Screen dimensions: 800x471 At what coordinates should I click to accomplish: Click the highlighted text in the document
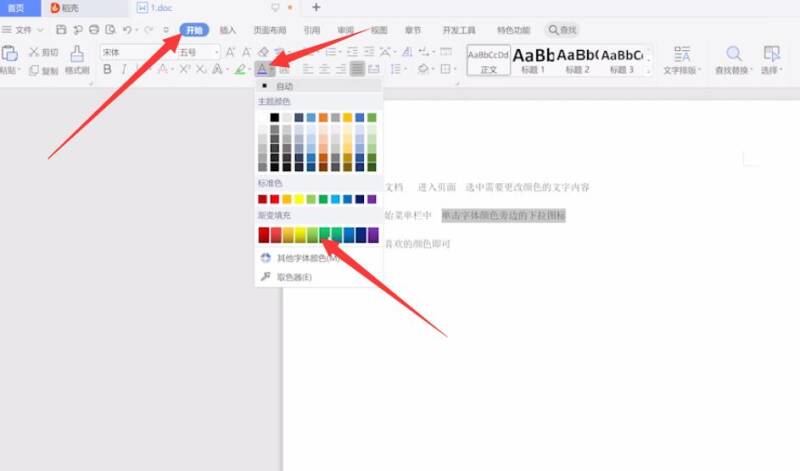click(x=504, y=215)
